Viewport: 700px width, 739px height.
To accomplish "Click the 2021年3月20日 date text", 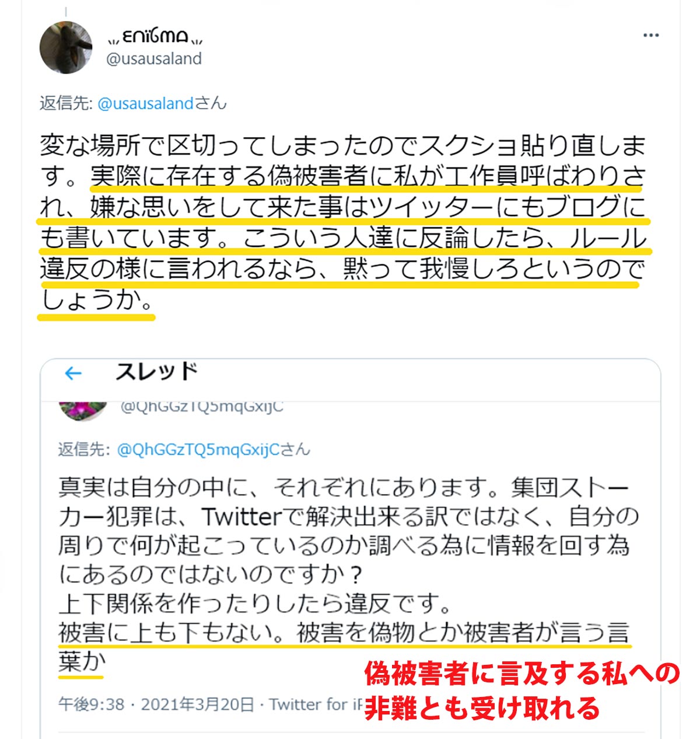I will point(198,705).
